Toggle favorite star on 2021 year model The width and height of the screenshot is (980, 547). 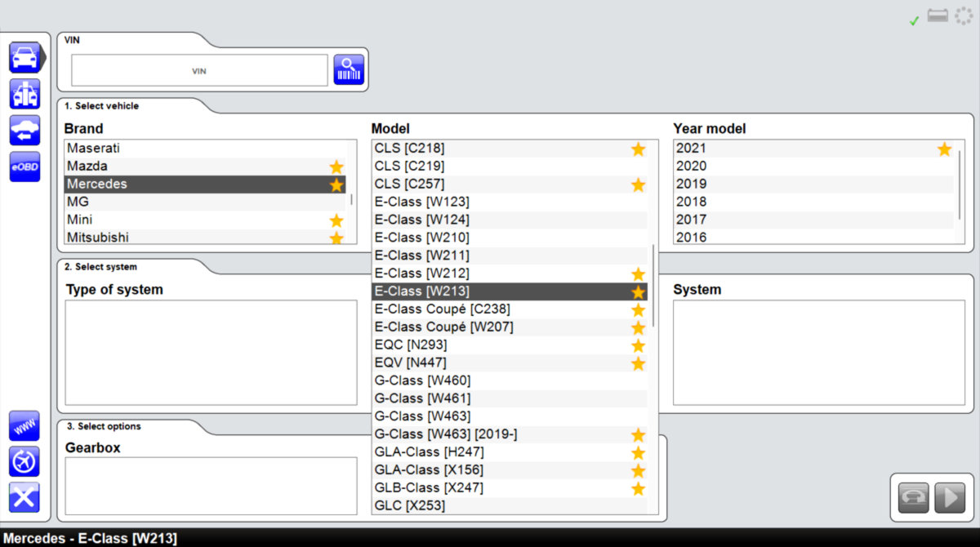(x=944, y=149)
